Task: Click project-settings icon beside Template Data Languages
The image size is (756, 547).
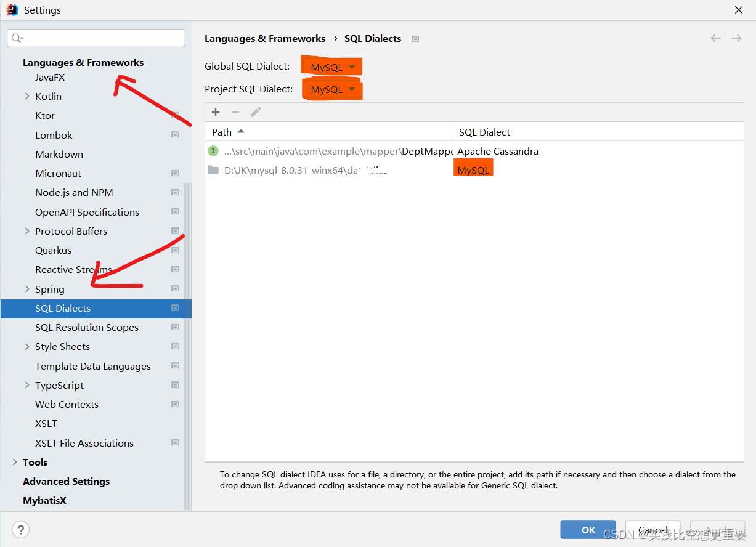Action: (x=175, y=366)
